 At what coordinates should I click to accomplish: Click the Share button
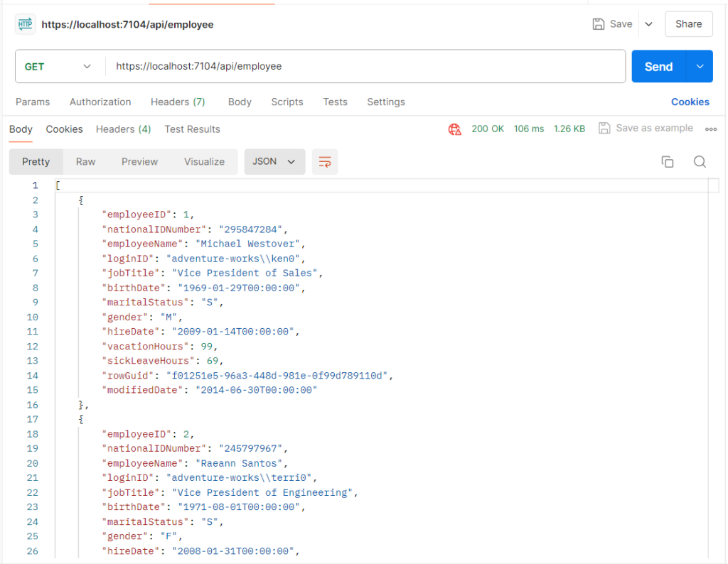click(688, 24)
